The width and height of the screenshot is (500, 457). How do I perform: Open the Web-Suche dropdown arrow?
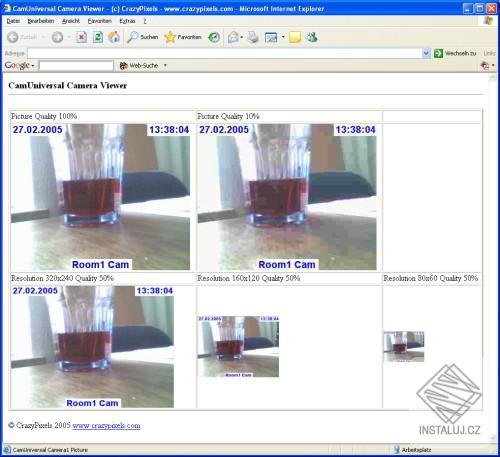point(165,66)
